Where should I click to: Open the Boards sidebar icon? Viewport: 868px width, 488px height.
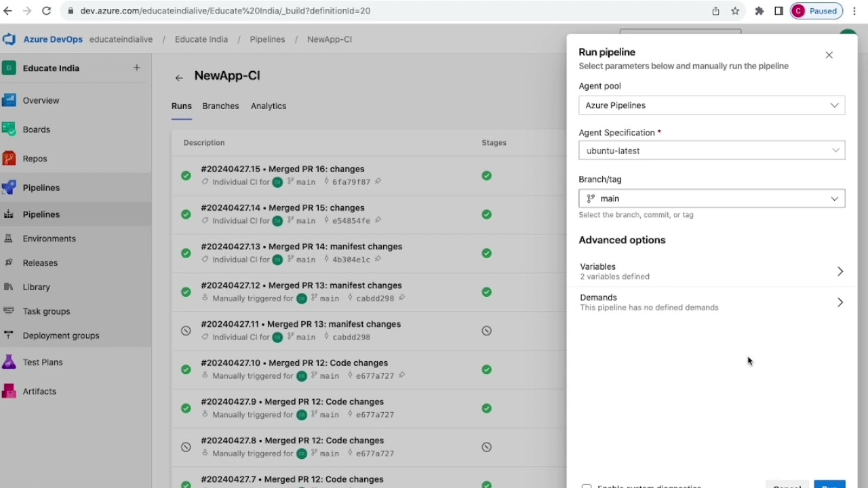(9, 129)
